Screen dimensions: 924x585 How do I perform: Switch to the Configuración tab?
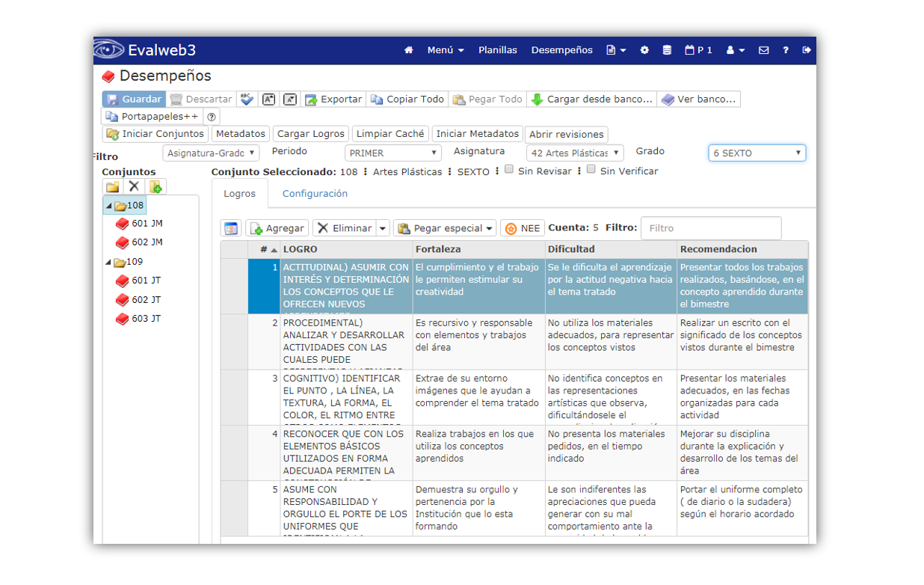[315, 193]
